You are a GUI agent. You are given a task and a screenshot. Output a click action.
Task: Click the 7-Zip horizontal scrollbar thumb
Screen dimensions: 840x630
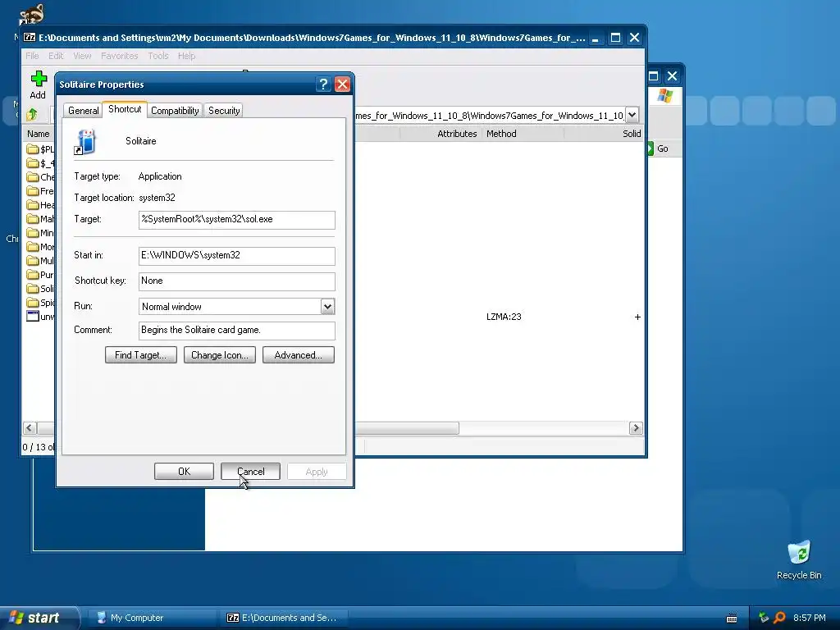pyautogui.click(x=407, y=428)
